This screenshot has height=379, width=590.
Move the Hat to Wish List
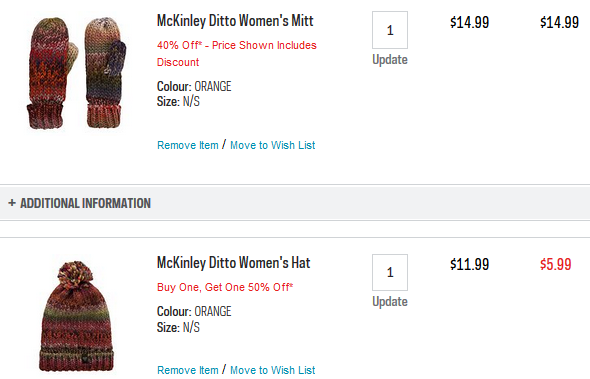(x=272, y=370)
